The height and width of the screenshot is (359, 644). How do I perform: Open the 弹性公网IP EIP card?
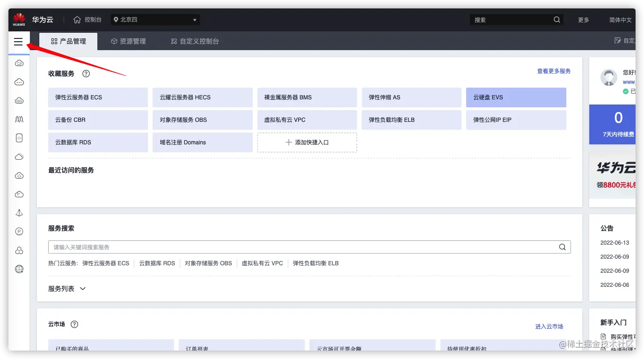[x=516, y=120]
